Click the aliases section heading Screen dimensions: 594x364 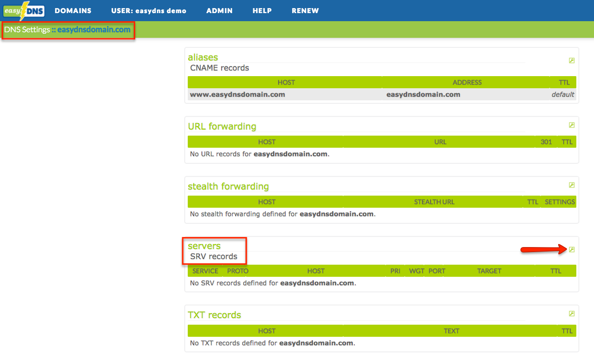203,57
